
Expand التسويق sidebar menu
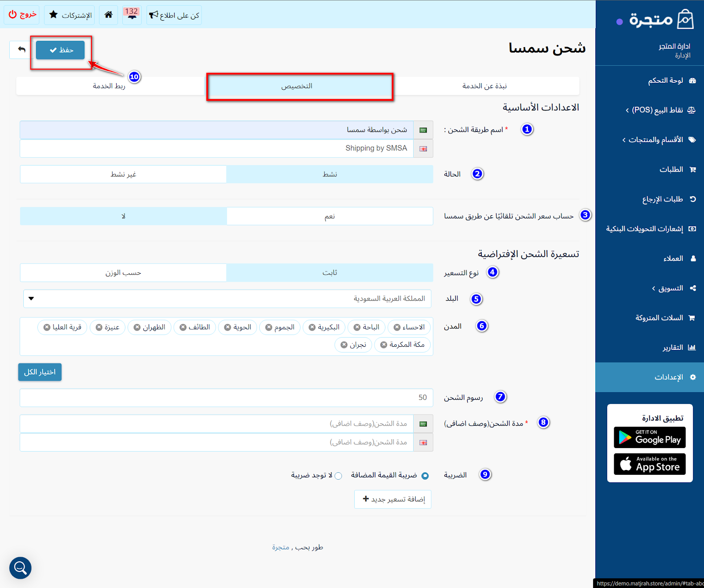(674, 288)
